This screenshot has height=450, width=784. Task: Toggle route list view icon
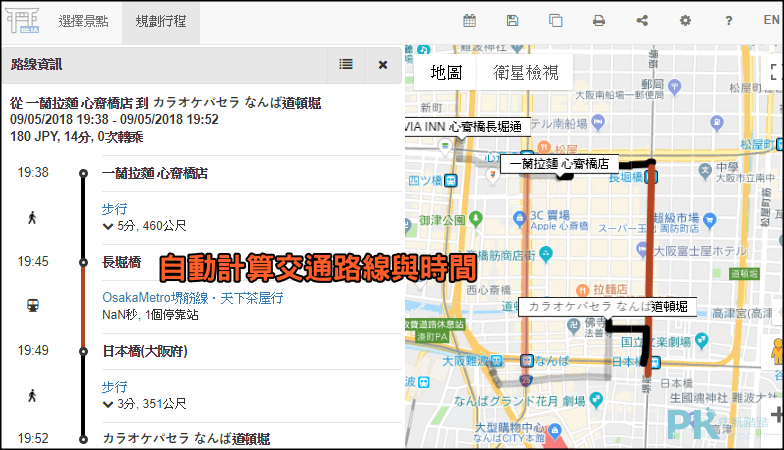[x=346, y=64]
